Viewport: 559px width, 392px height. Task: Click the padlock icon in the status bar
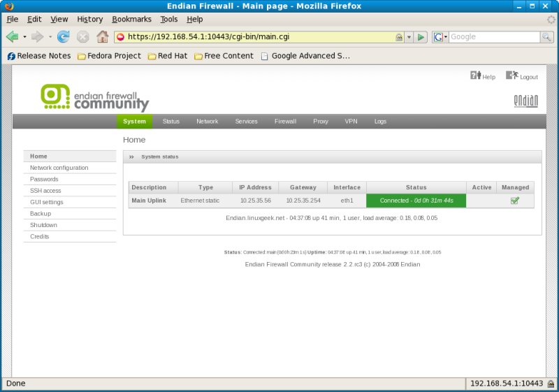tap(551, 384)
